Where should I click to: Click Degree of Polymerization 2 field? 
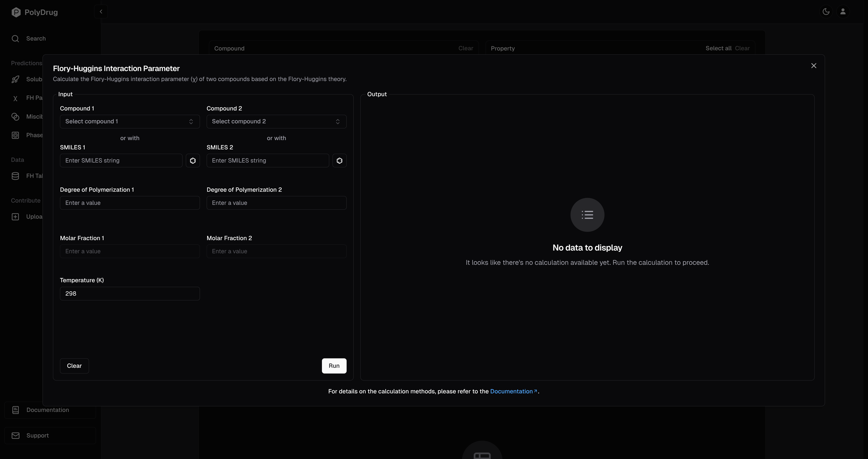click(276, 203)
